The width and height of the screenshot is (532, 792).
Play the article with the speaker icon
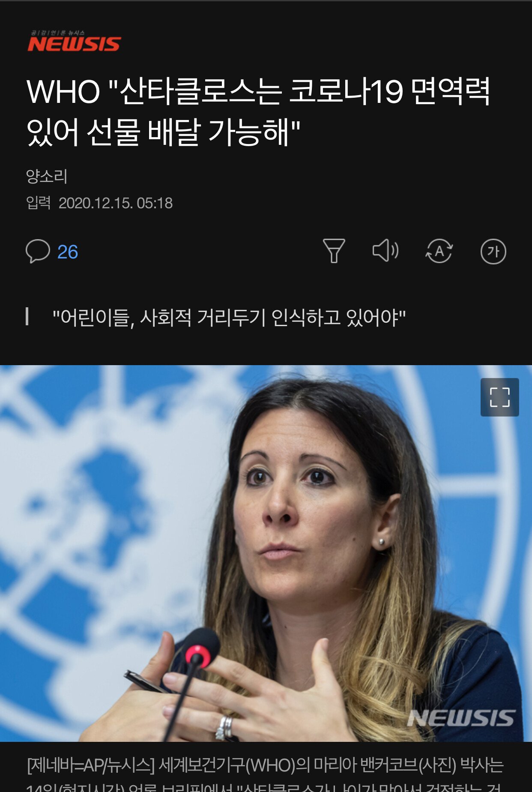point(386,251)
